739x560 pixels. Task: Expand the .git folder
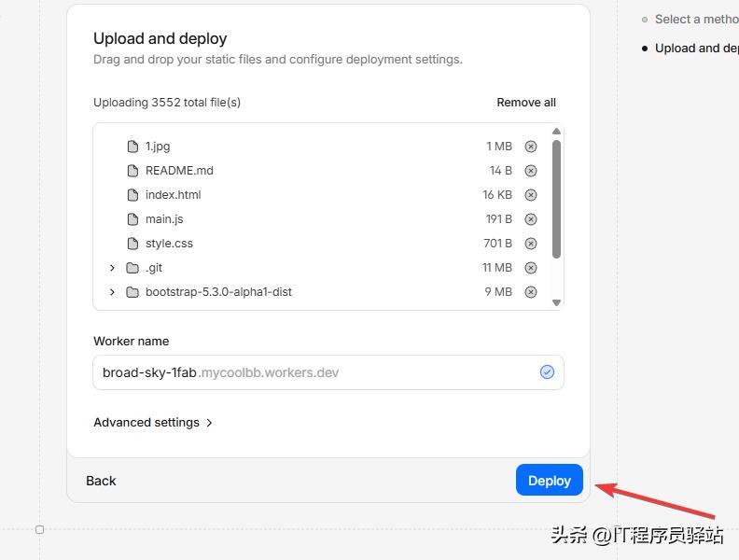[x=112, y=268]
